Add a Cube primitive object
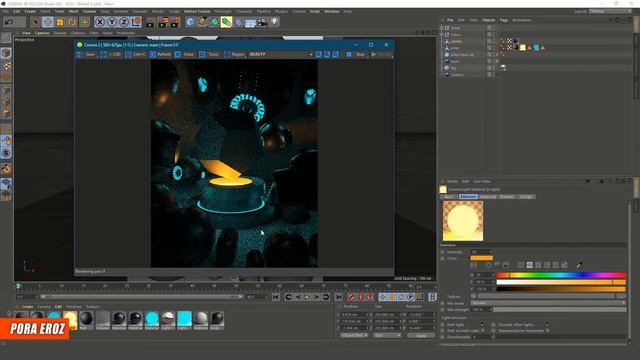 coord(190,22)
